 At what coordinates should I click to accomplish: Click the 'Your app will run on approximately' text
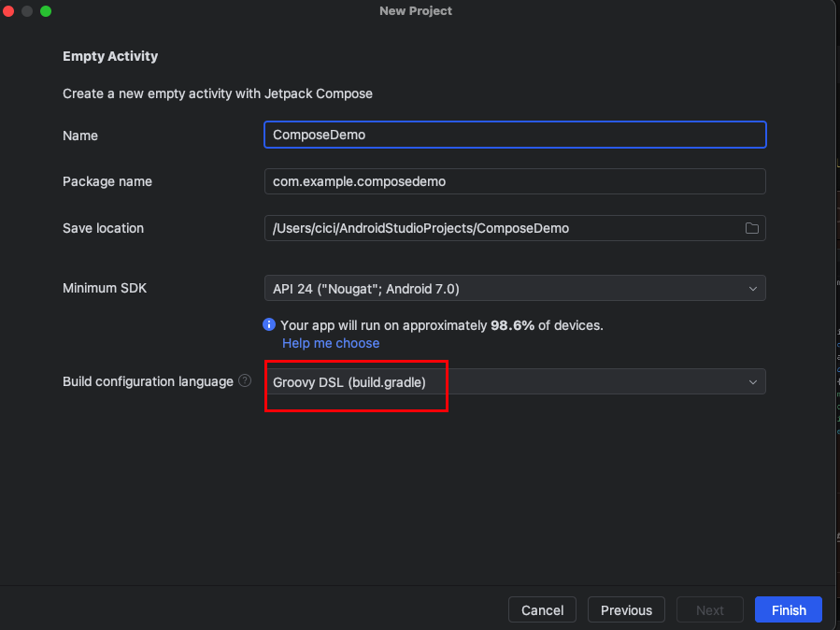(x=383, y=325)
